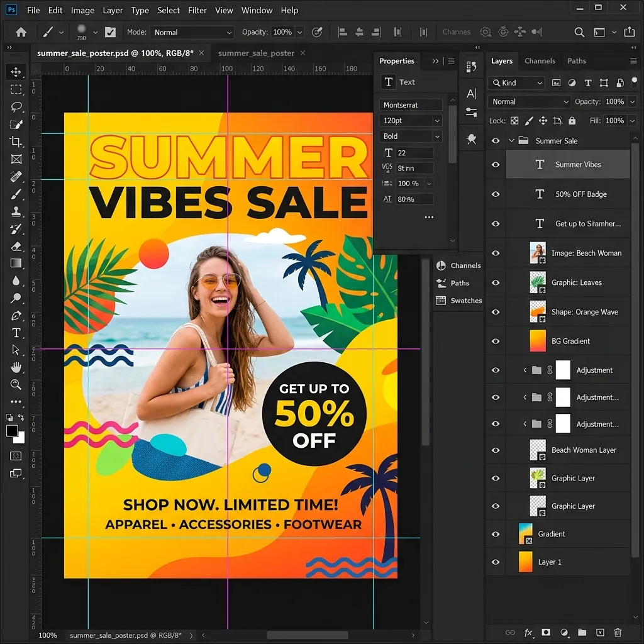Choose the Crop tool
The image size is (644, 644).
(x=16, y=142)
